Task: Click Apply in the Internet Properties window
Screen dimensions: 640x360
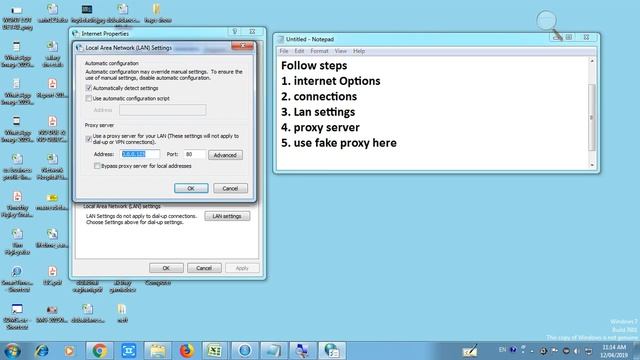Action: pyautogui.click(x=242, y=268)
